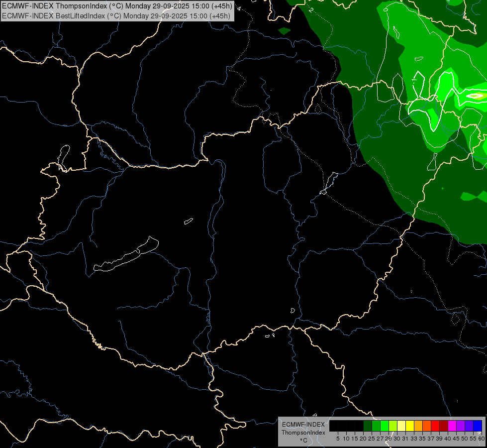
Task: Pick the red-orange 35-37 legend swatch
Action: point(427,426)
